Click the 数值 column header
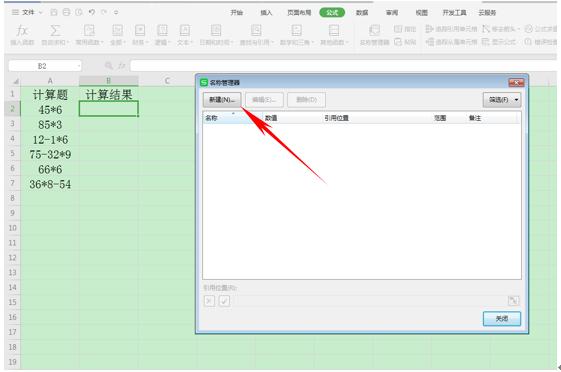Screen dimensions: 561x372 click(293, 118)
